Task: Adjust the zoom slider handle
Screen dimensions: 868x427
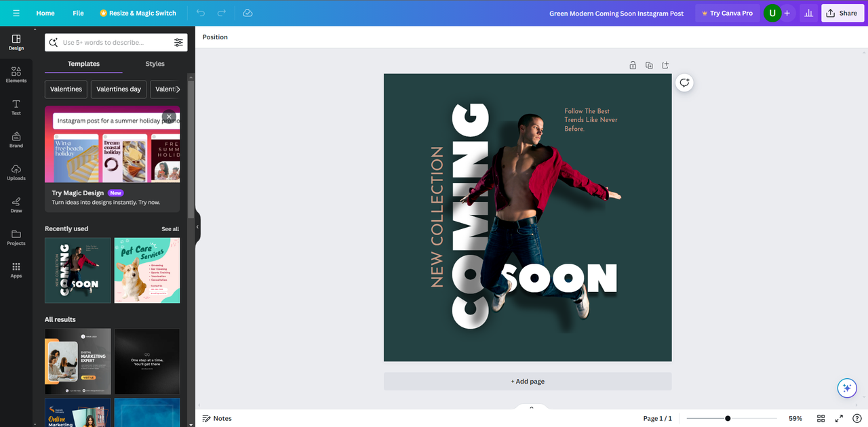Action: (728, 418)
